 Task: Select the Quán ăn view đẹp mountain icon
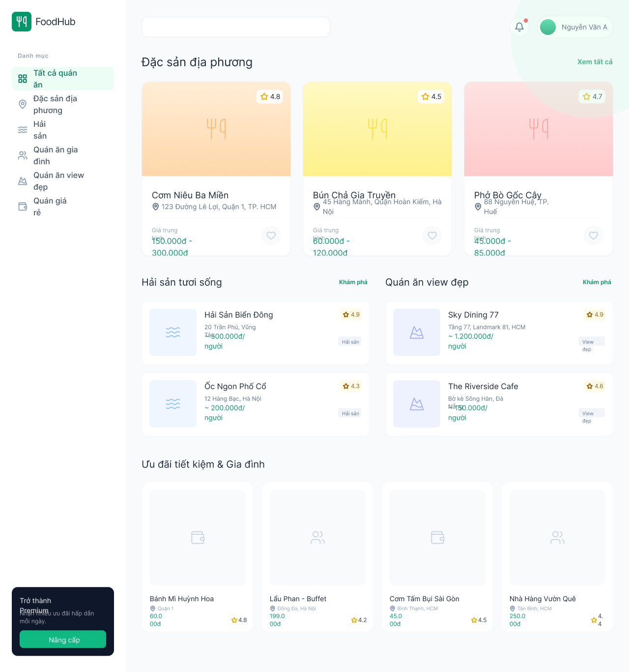pos(23,181)
